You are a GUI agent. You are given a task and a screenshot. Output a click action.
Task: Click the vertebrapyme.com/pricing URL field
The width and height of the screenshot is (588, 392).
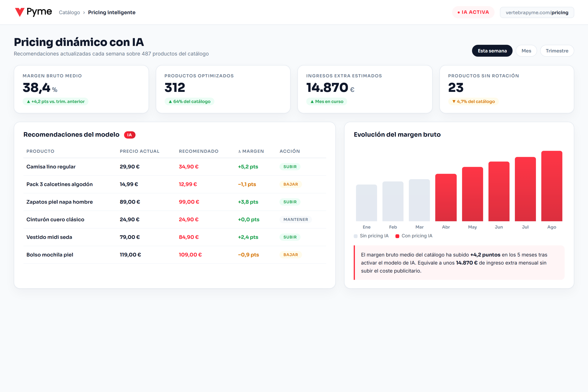[x=537, y=12]
